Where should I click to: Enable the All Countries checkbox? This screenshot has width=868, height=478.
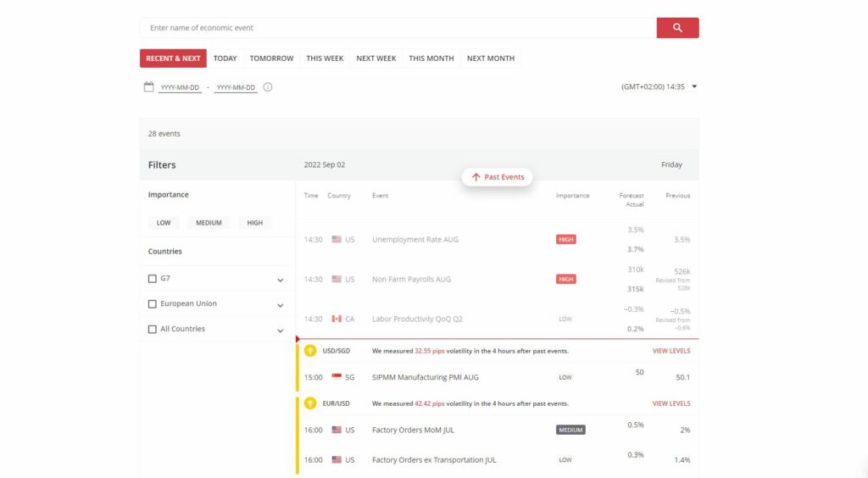153,330
